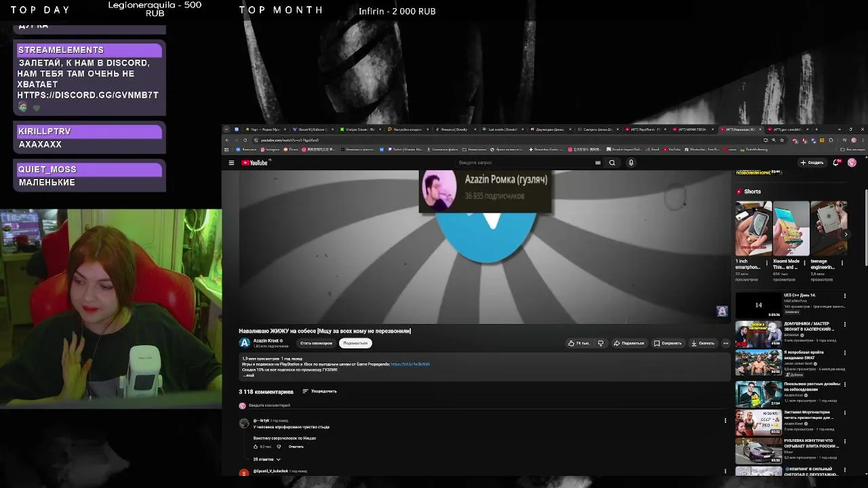Reply to first comment via Ответить
Viewport: 868px width, 488px height.
pos(296,447)
